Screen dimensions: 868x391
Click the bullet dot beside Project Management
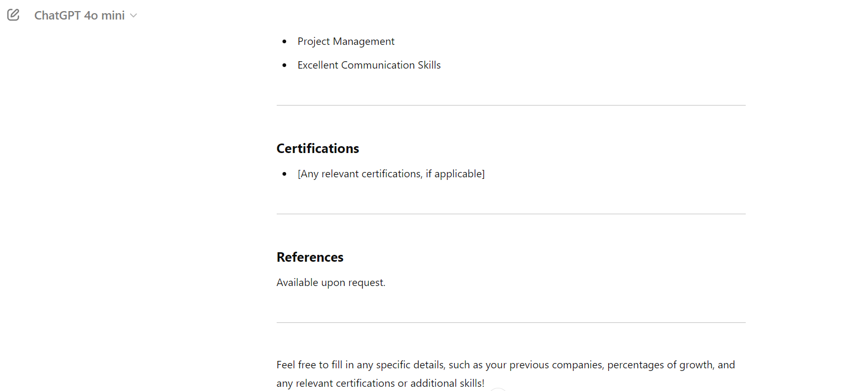click(285, 41)
